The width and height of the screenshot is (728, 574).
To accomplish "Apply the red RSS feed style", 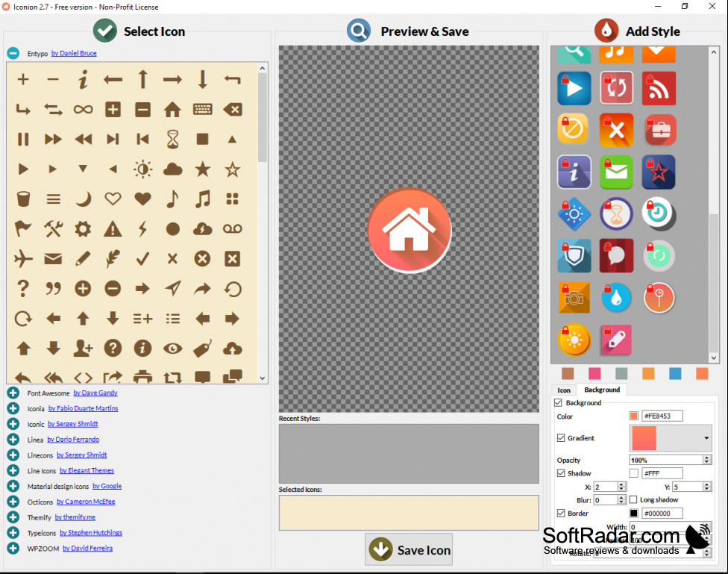I will pos(659,88).
